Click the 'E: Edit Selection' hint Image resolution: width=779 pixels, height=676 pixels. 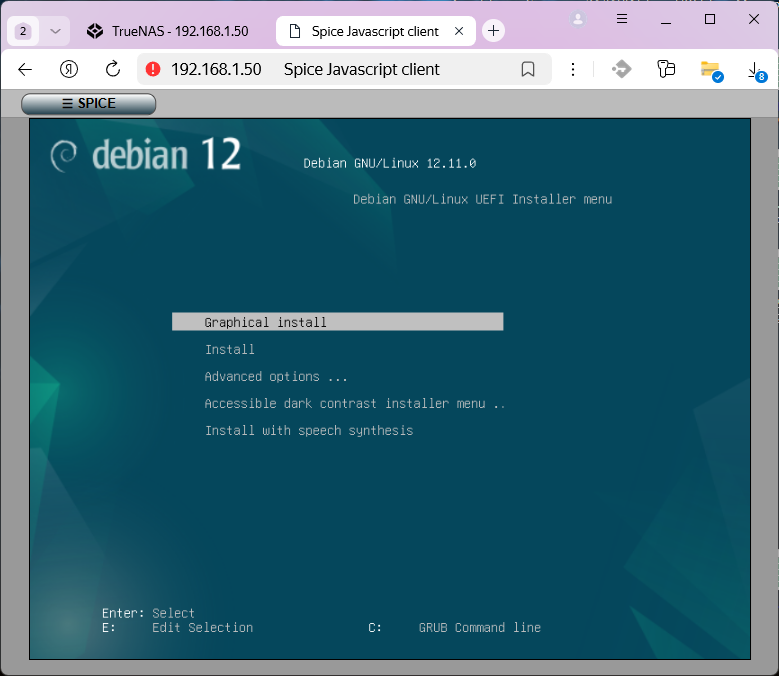point(177,628)
